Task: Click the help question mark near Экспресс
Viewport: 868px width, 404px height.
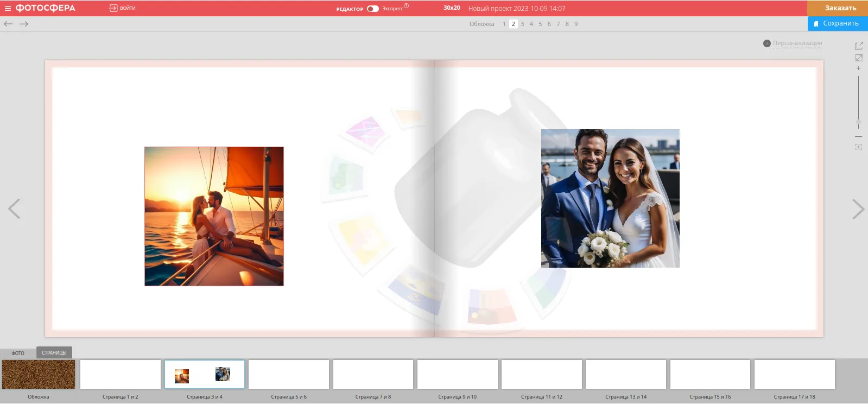Action: click(x=406, y=6)
